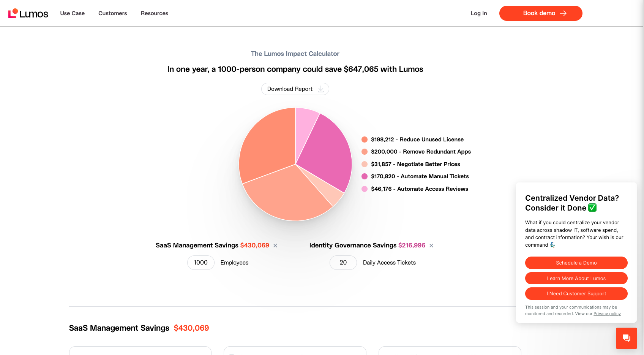Click the Log In link
Viewport: 644px width, 355px height.
(479, 13)
